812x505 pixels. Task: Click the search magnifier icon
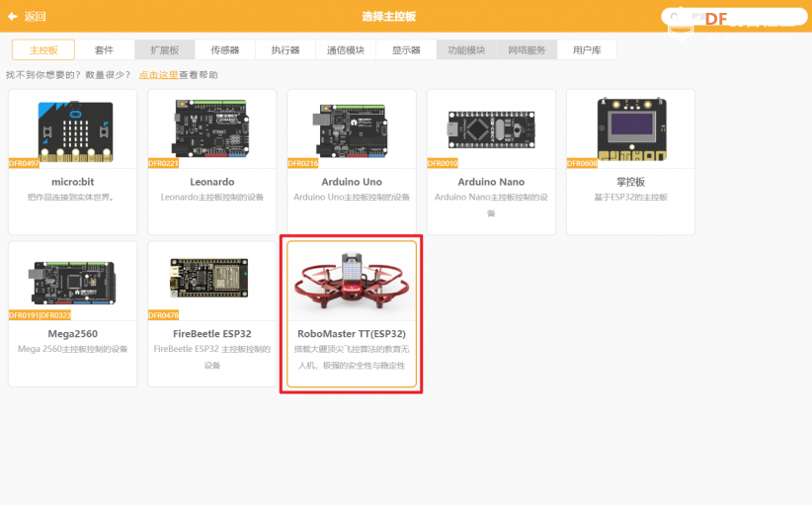click(675, 17)
